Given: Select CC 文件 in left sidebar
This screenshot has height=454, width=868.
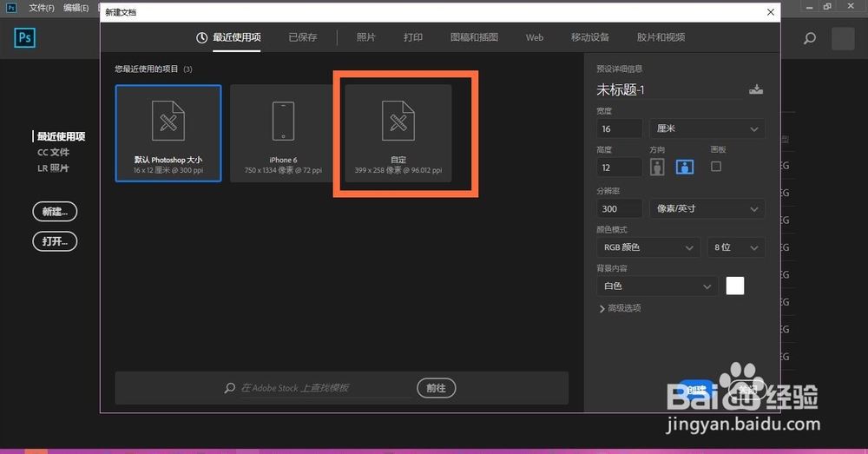Looking at the screenshot, I should point(53,152).
